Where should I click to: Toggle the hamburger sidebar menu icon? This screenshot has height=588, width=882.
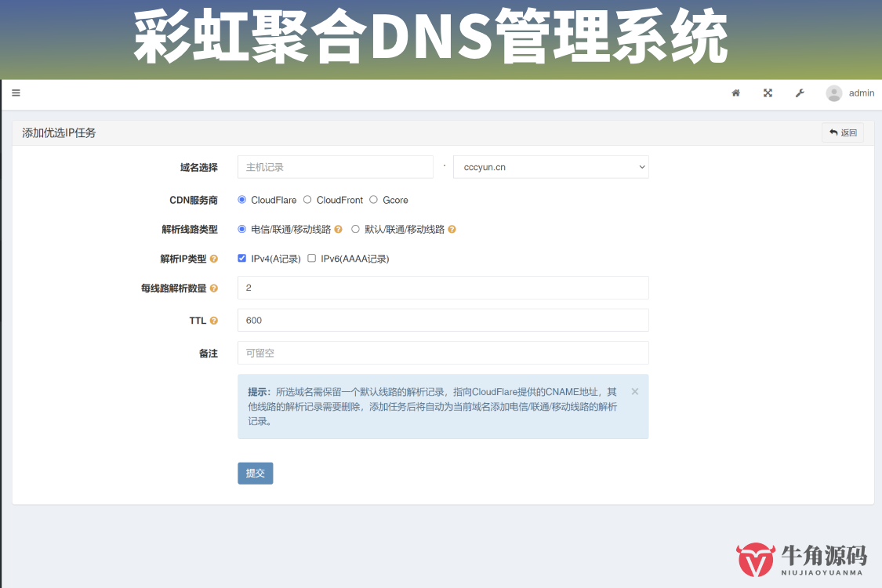pyautogui.click(x=16, y=93)
